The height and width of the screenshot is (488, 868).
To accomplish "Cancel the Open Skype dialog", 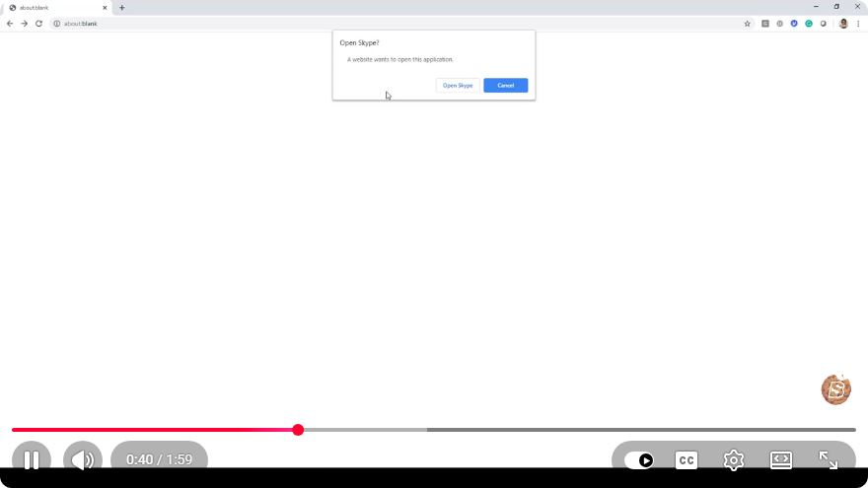I will click(x=505, y=85).
